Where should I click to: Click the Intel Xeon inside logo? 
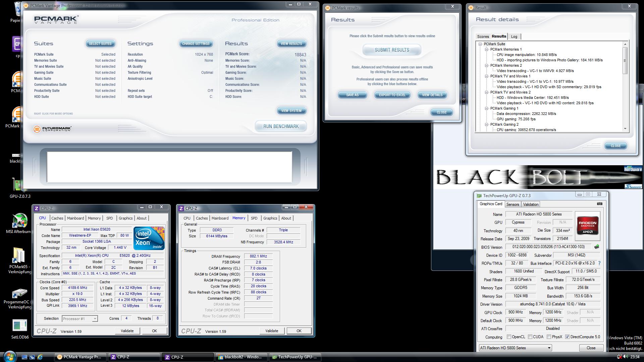point(149,238)
